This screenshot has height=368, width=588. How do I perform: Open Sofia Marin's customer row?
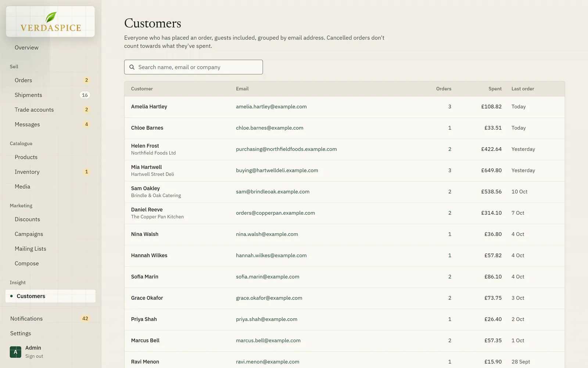click(x=344, y=277)
